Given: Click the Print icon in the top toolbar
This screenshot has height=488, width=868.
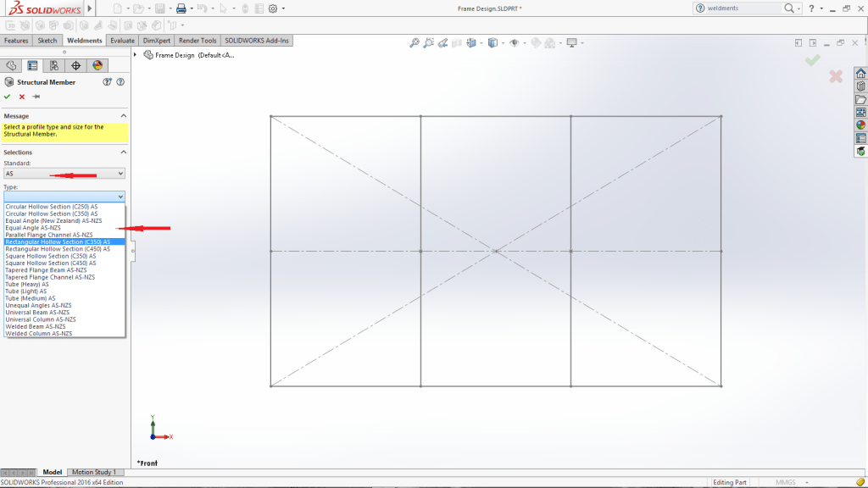Looking at the screenshot, I should tap(181, 8).
